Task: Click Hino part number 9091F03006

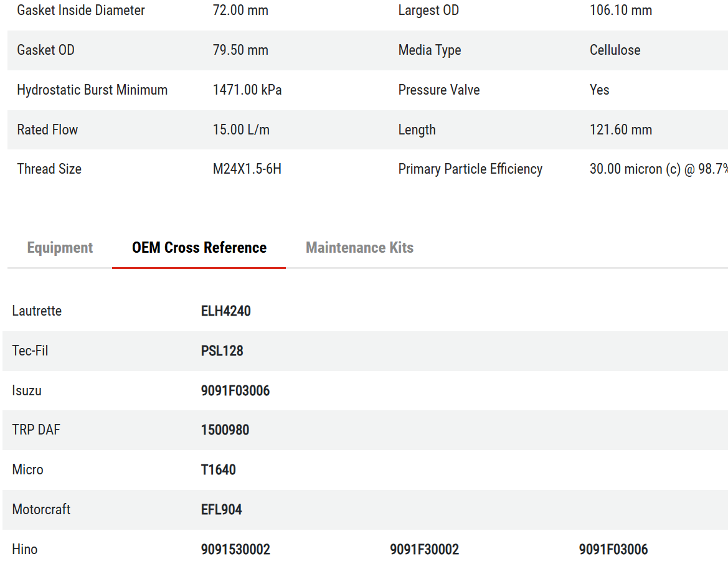Action: click(x=613, y=550)
